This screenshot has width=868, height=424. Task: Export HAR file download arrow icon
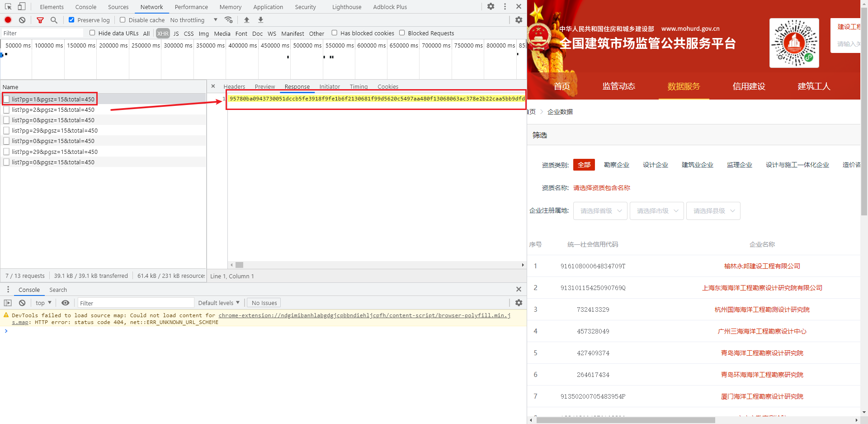pyautogui.click(x=260, y=20)
